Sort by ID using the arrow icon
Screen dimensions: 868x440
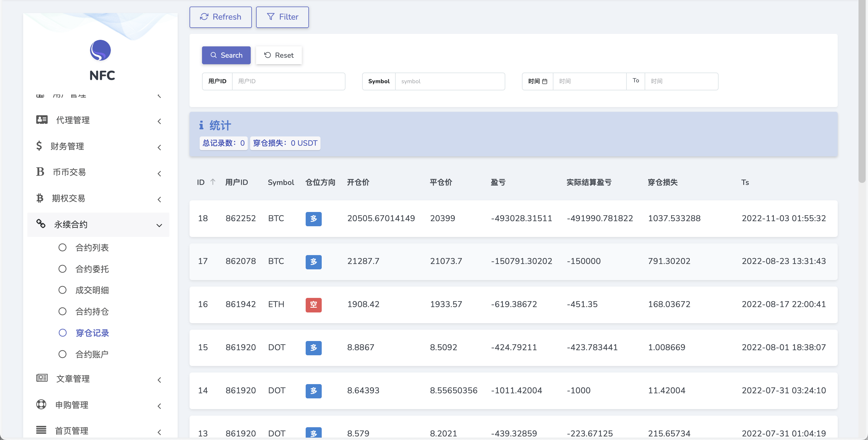click(213, 182)
